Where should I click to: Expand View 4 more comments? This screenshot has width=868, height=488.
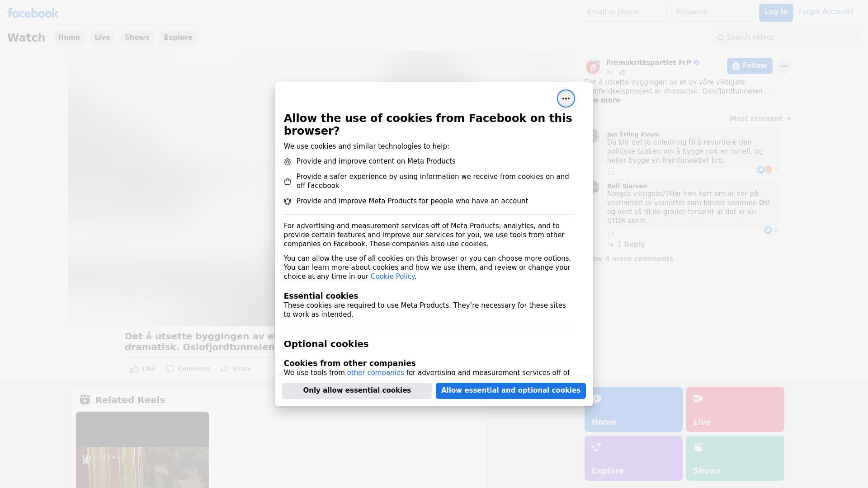pyautogui.click(x=633, y=259)
